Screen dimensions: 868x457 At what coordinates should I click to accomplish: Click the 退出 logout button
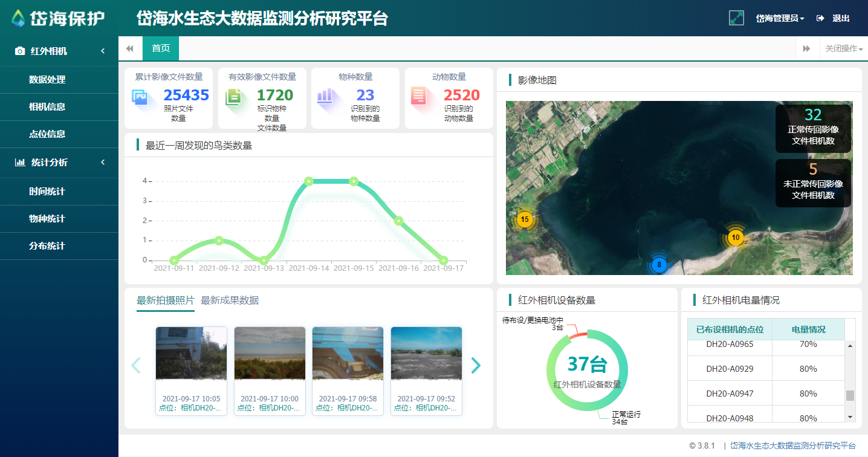[x=834, y=19]
